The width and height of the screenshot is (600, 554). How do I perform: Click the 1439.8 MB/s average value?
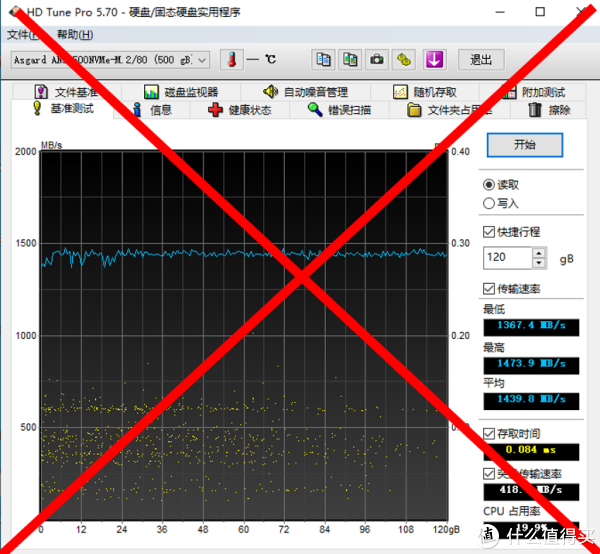pyautogui.click(x=531, y=401)
